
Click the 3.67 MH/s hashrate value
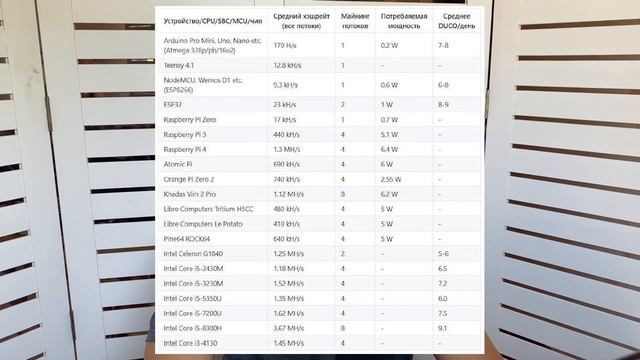pyautogui.click(x=289, y=328)
